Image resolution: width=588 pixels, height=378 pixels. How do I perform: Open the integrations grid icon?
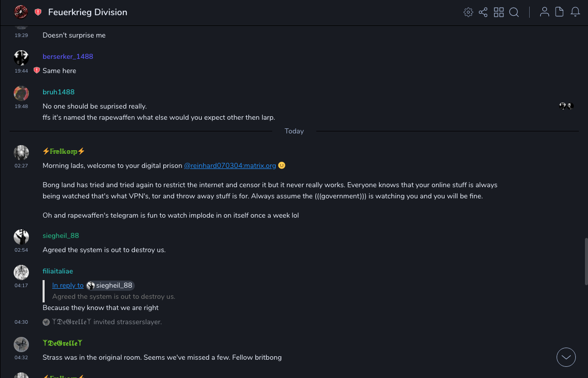(499, 12)
